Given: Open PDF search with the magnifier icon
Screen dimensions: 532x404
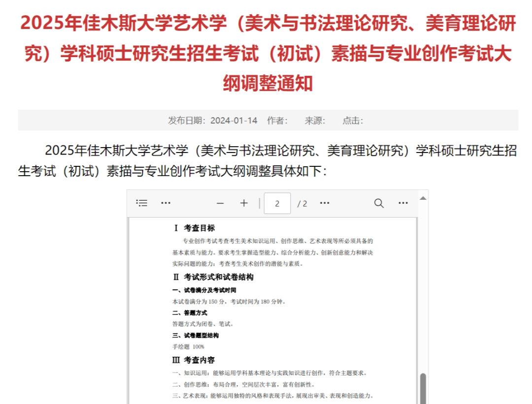Looking at the screenshot, I should [379, 203].
